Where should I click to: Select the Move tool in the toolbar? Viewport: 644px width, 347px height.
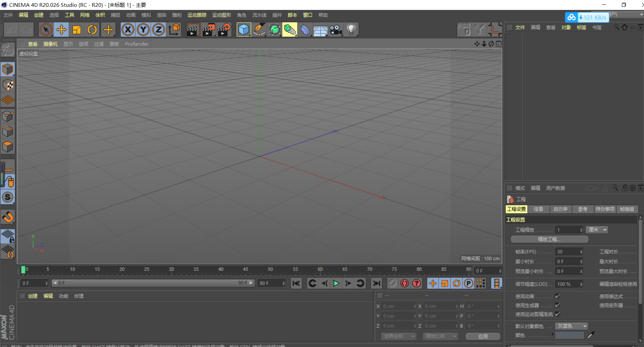tap(61, 30)
